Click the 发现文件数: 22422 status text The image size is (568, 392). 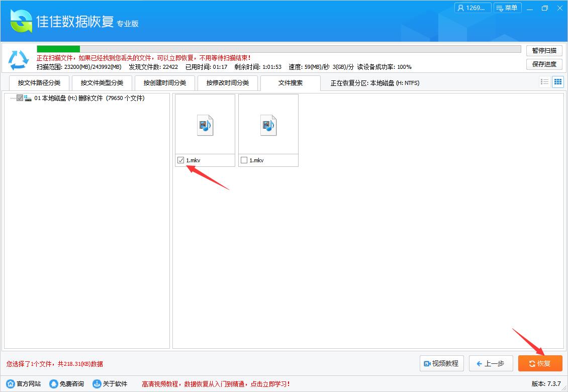153,67
